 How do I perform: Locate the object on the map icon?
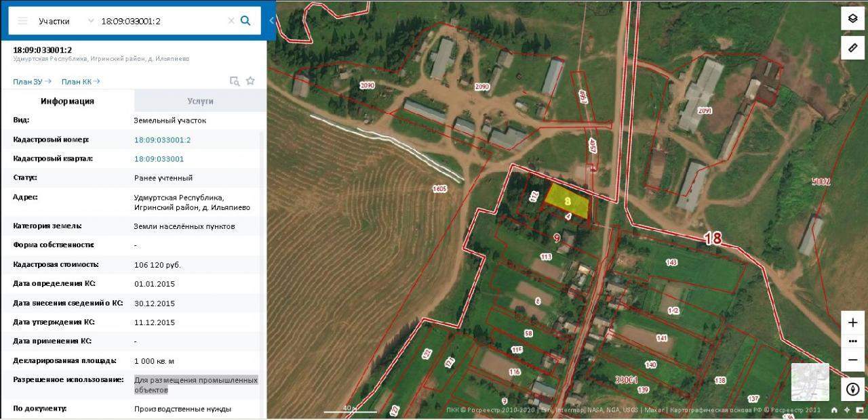pos(235,81)
